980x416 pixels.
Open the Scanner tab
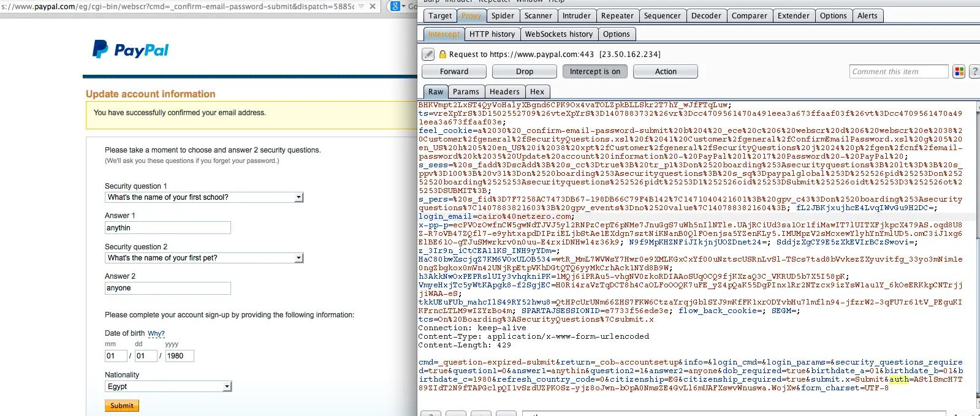538,16
